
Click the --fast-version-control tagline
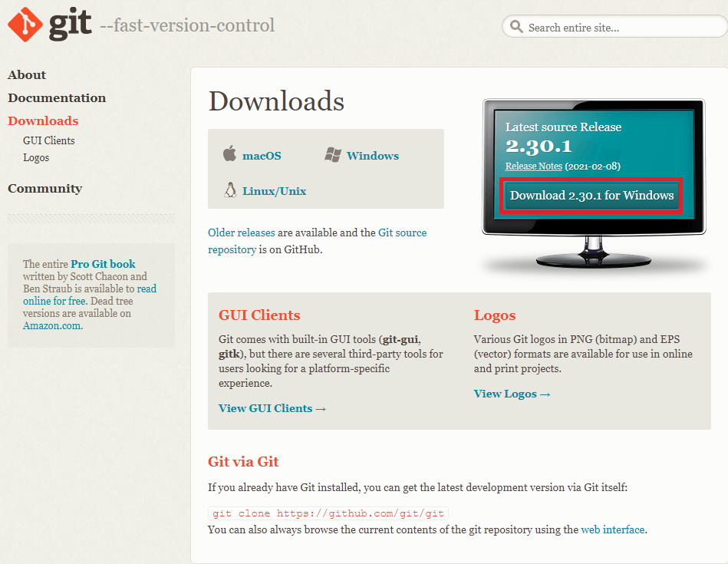coord(188,25)
